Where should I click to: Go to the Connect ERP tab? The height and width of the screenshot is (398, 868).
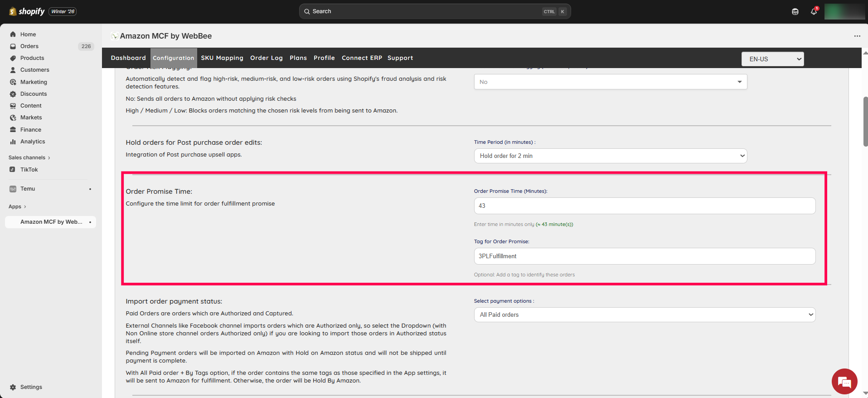coord(362,58)
